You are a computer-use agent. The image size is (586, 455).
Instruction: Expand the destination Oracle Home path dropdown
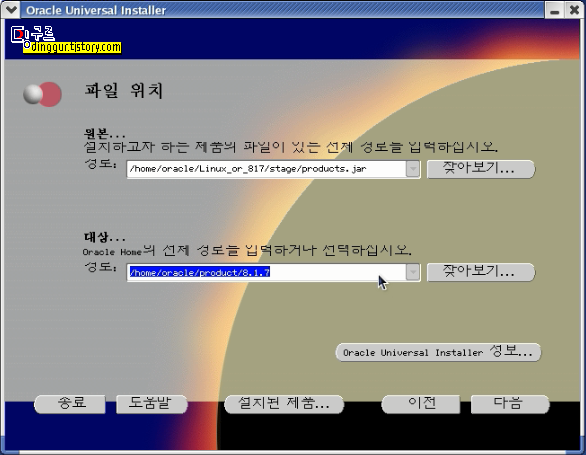tap(413, 272)
